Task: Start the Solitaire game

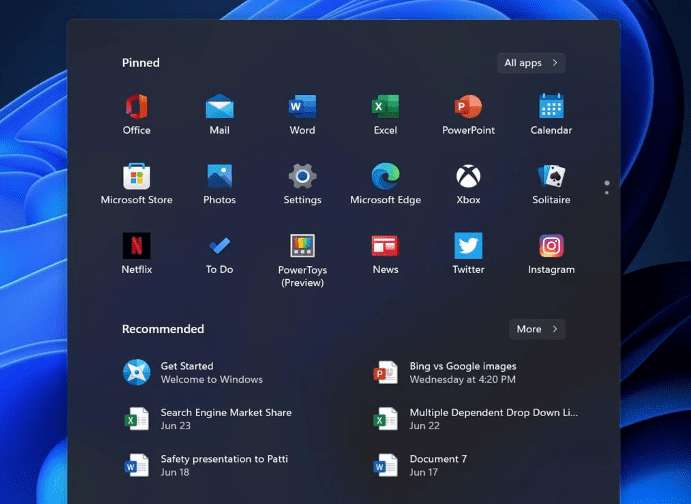Action: coord(551,183)
